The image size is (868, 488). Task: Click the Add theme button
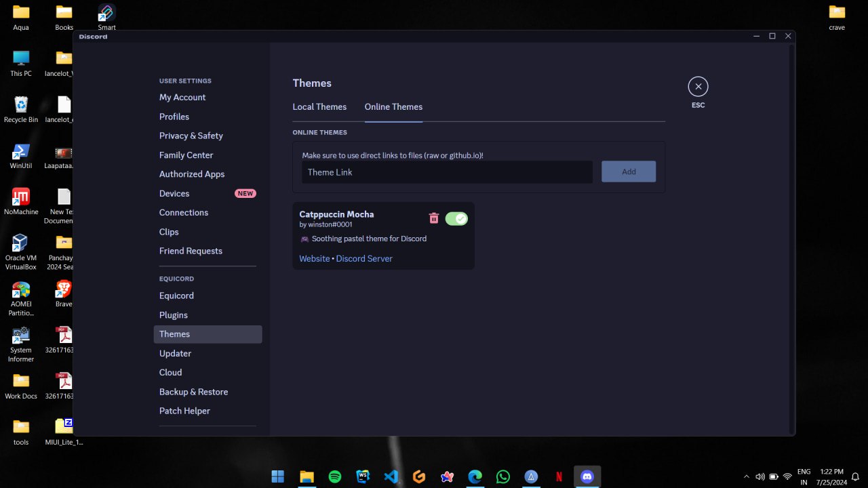tap(629, 171)
